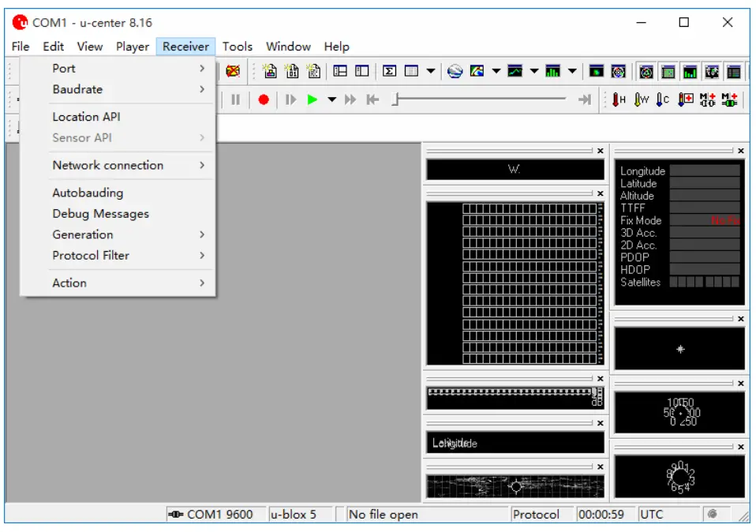Click the playback position slider handle

point(396,99)
